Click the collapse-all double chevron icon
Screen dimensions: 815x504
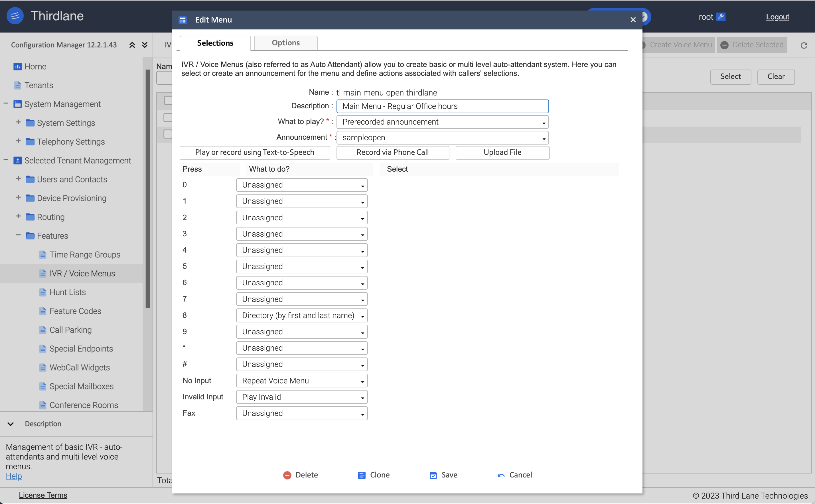pos(132,44)
